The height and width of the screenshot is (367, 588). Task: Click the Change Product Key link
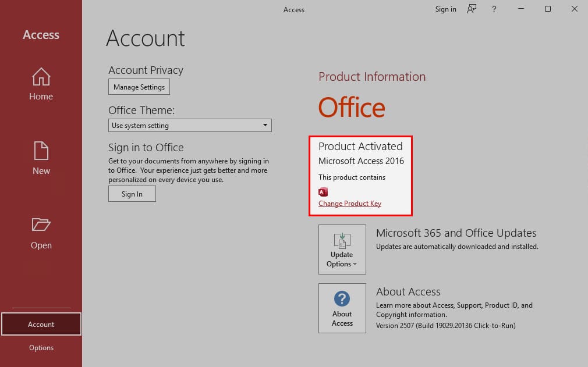tap(350, 204)
